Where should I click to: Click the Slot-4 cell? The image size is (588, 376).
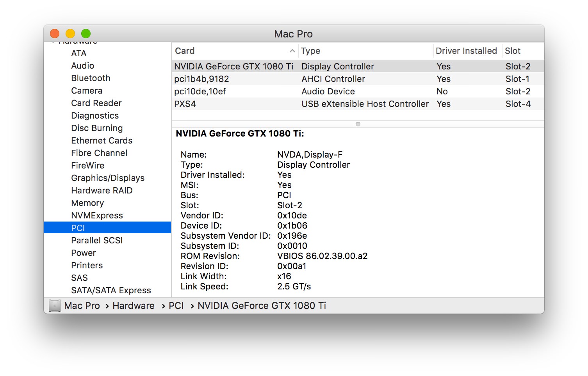pos(518,104)
